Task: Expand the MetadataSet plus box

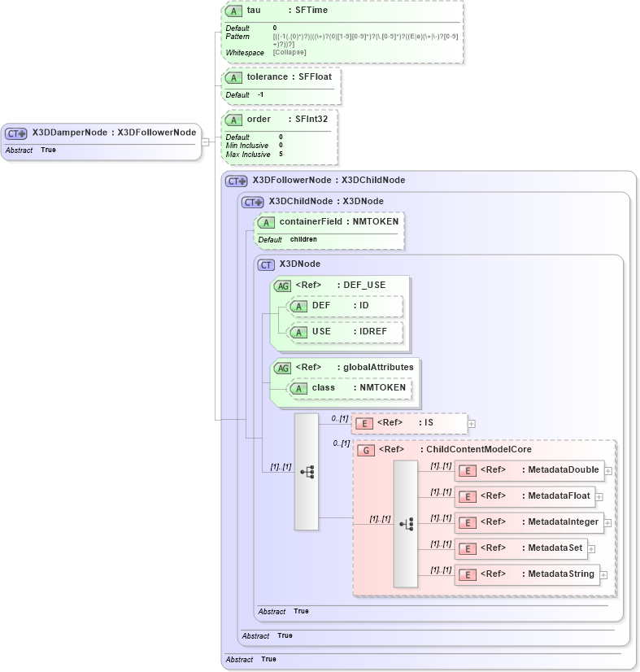Action: (591, 549)
